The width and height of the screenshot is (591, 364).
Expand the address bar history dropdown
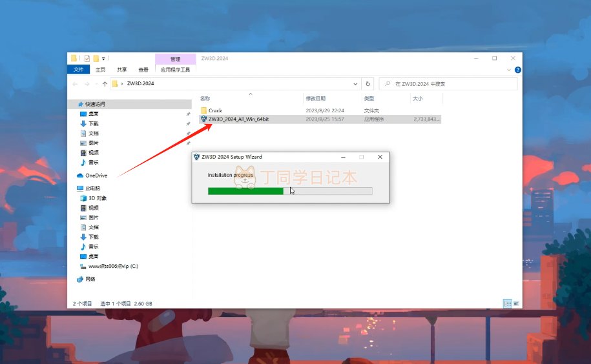tap(355, 83)
